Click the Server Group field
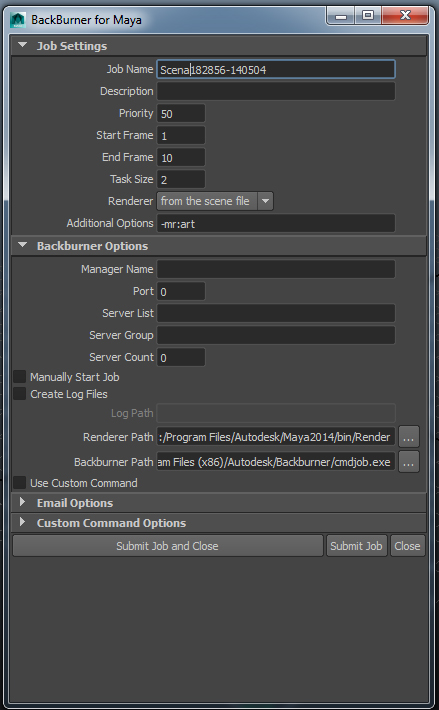Viewport: 439px width, 710px height. (x=276, y=336)
